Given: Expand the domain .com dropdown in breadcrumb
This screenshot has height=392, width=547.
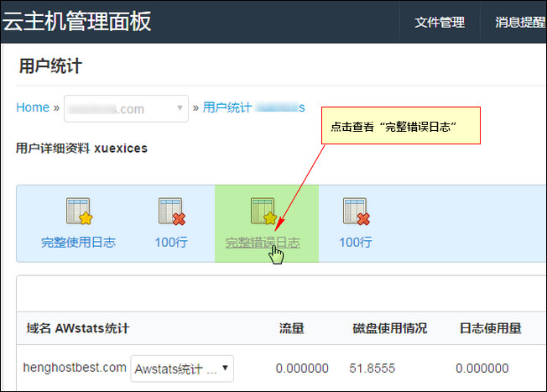Looking at the screenshot, I should click(127, 108).
